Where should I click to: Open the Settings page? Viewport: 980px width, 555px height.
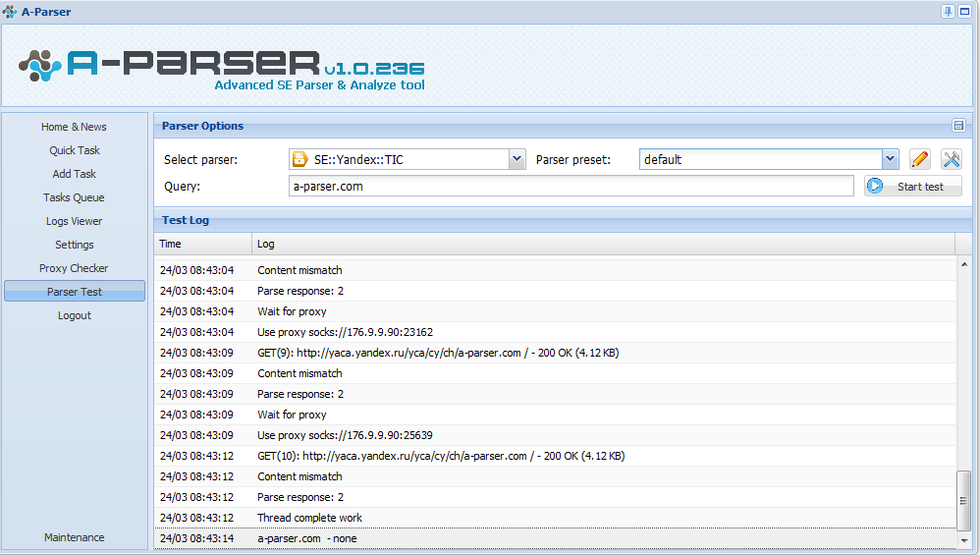tap(74, 245)
